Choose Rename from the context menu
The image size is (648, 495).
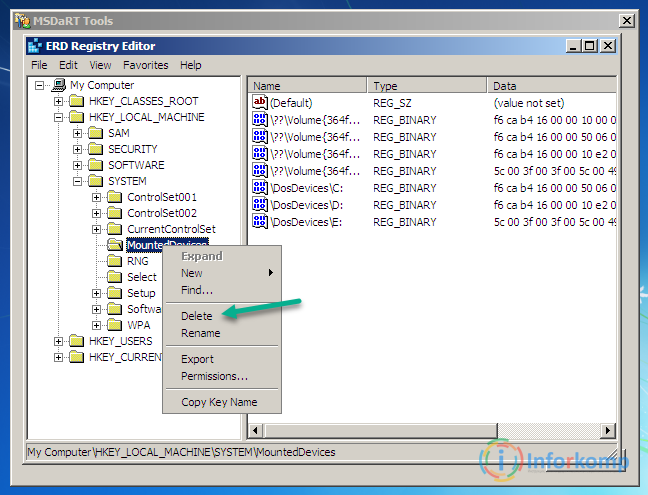[222, 333]
